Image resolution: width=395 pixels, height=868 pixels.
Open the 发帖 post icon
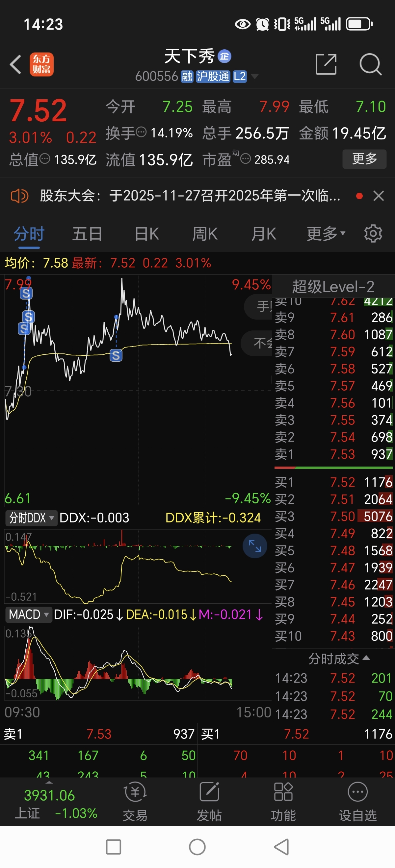click(209, 802)
